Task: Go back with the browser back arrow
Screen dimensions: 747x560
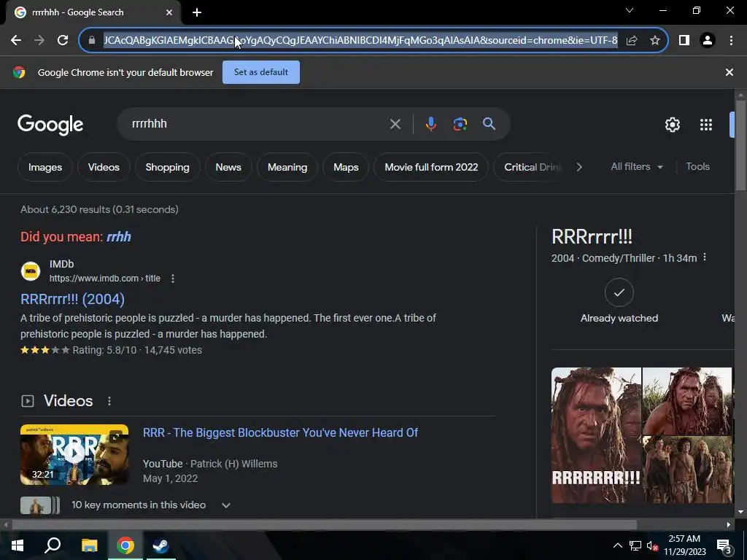Action: click(16, 41)
